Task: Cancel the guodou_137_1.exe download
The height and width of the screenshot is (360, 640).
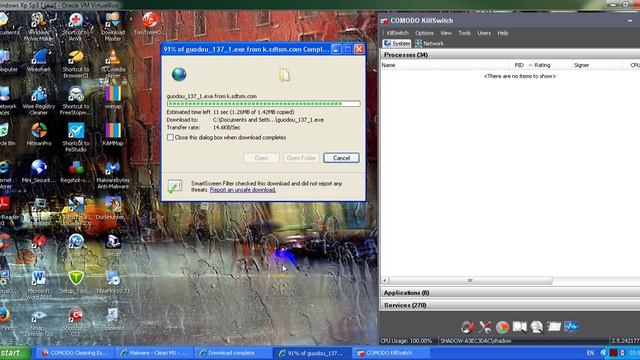Action: pos(341,158)
